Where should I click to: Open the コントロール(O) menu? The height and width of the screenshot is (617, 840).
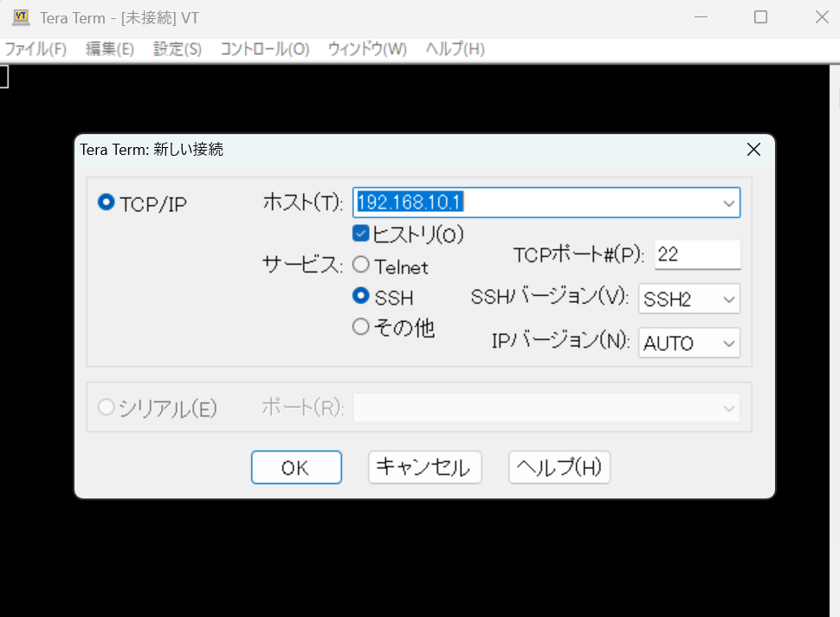(265, 49)
